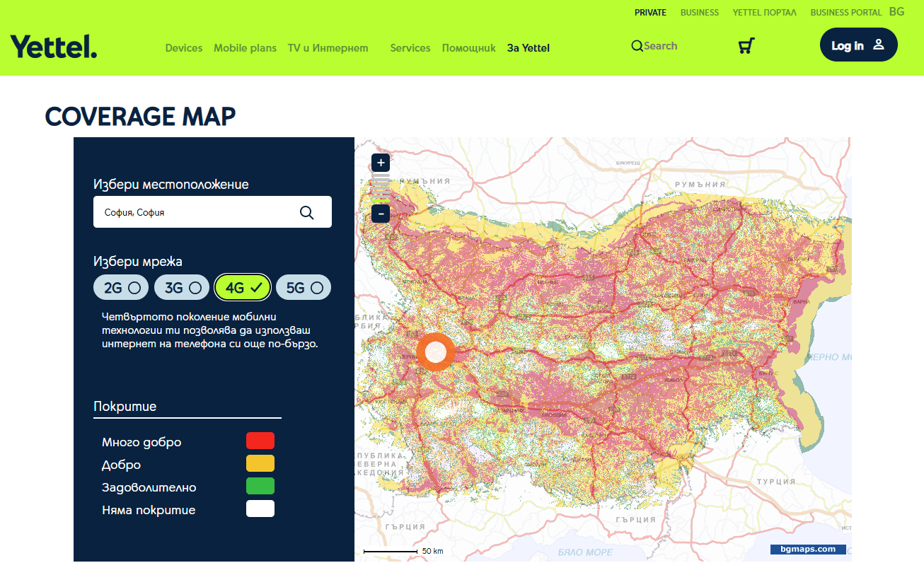
Task: Go to BUSINESS PORTAL
Action: 846,12
